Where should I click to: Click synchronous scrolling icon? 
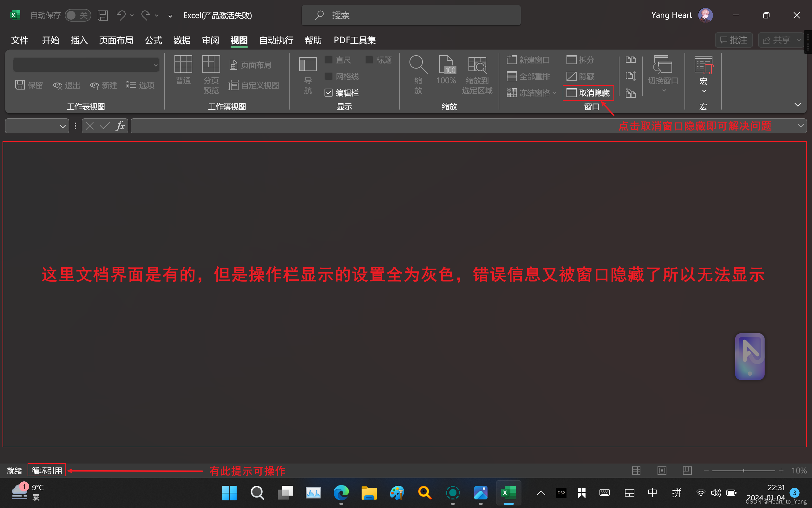point(631,76)
